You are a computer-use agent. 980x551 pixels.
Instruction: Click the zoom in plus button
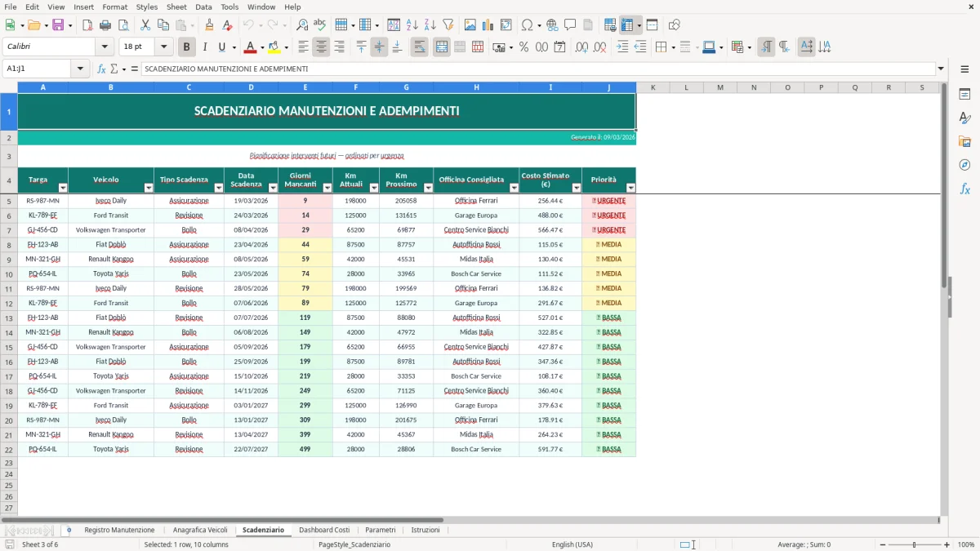(947, 544)
